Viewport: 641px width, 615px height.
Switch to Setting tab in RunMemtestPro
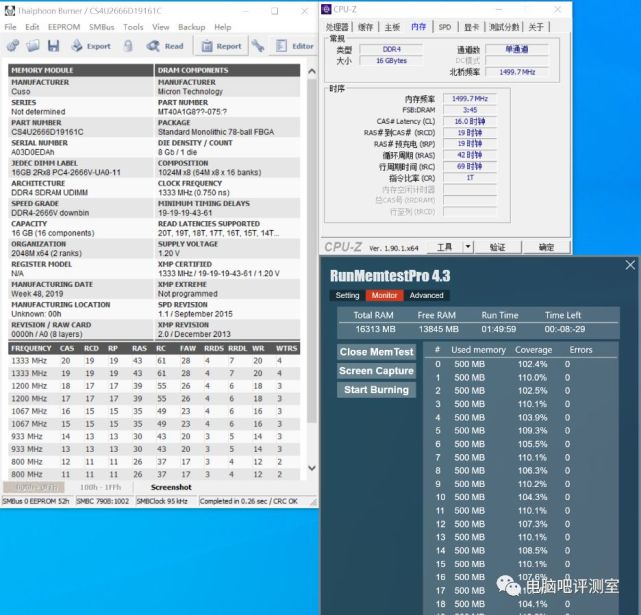(347, 295)
